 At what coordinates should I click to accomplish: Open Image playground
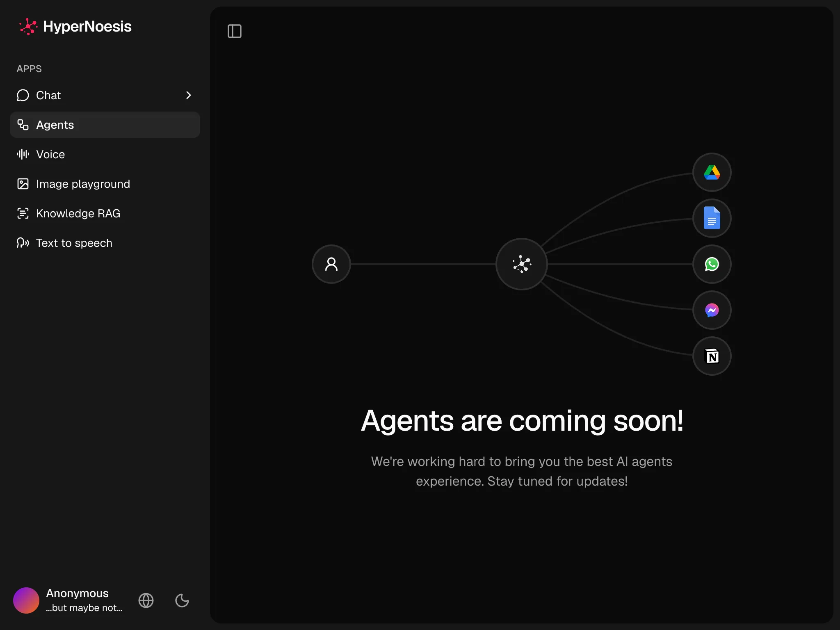tap(105, 184)
